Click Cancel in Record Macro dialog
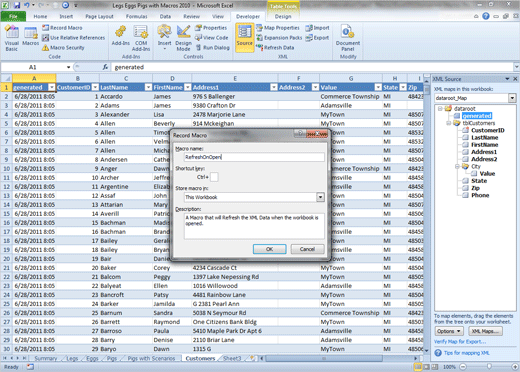520x372 pixels. [307, 249]
